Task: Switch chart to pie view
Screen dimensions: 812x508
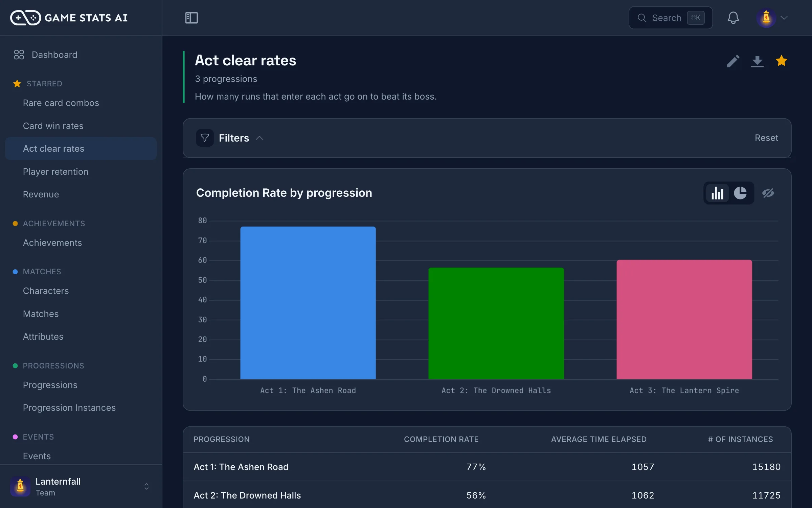Action: 740,193
